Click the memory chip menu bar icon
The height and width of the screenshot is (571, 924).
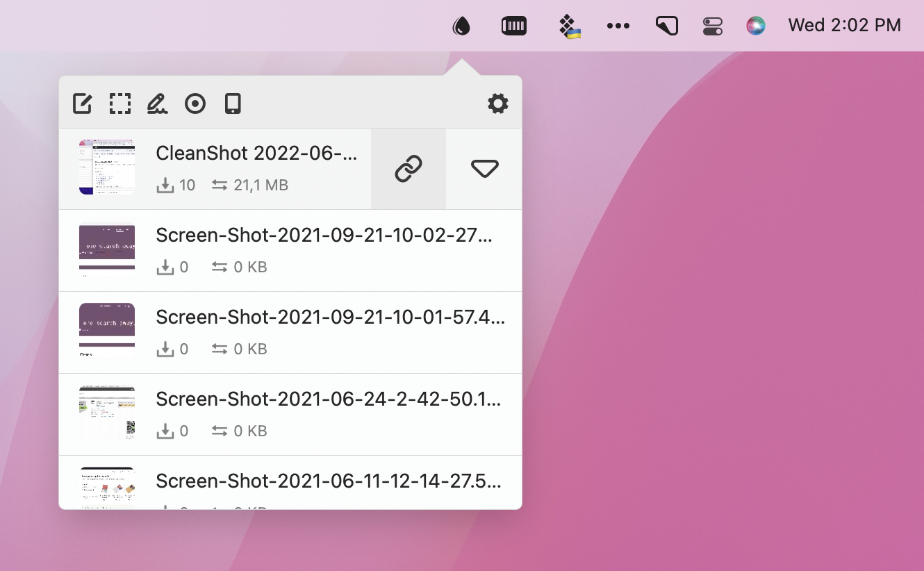514,26
